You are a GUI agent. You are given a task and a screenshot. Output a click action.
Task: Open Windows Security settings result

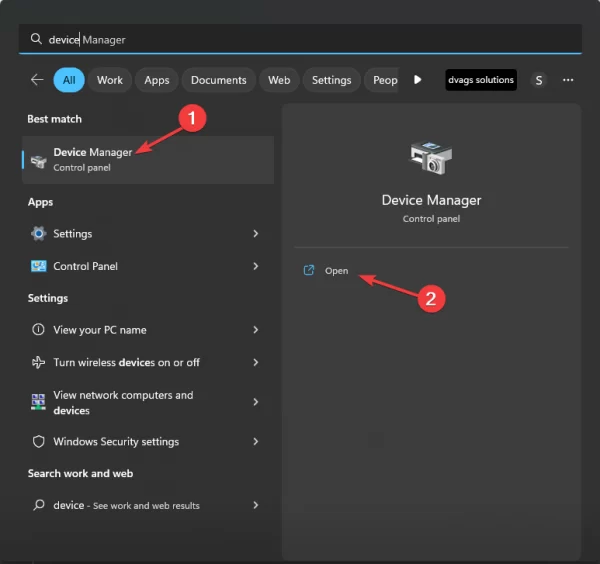(x=148, y=442)
